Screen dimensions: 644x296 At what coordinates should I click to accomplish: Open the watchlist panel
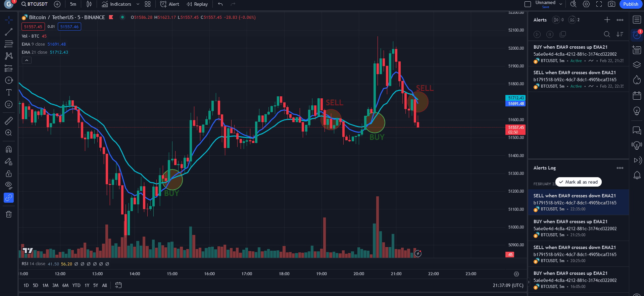click(x=637, y=20)
